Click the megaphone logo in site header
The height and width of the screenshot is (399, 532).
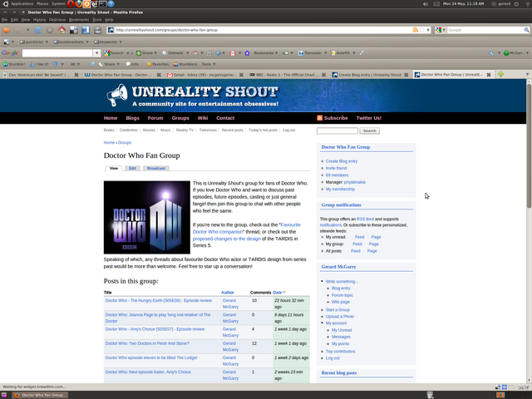tap(117, 96)
